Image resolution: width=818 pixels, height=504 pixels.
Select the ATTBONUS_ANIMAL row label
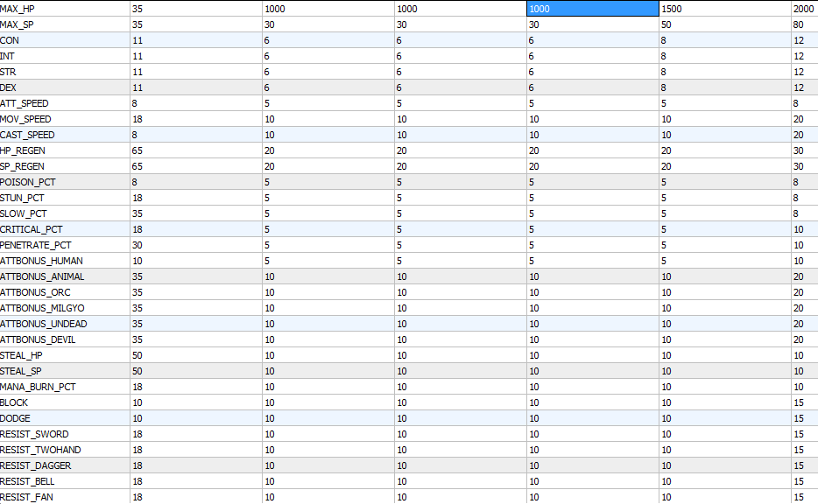42,276
